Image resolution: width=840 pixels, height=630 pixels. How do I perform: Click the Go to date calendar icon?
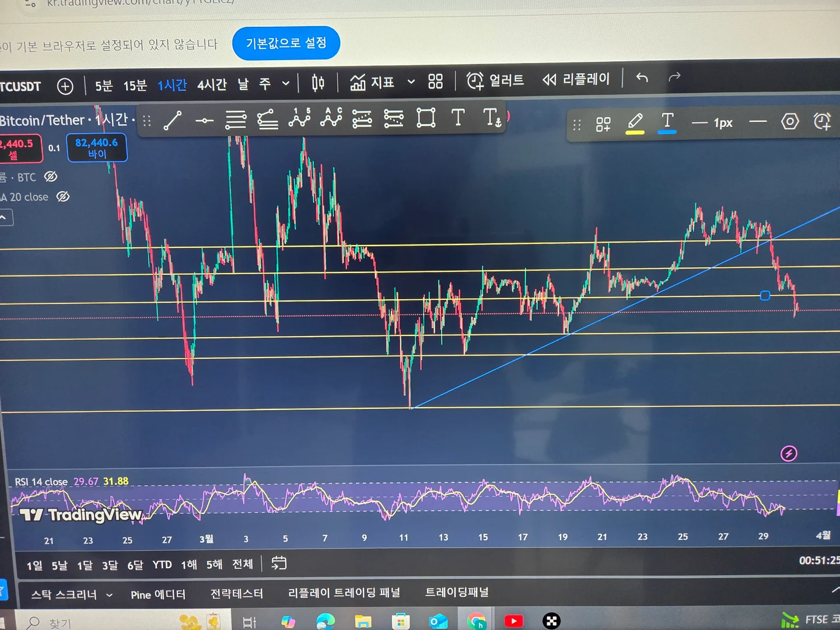[279, 563]
